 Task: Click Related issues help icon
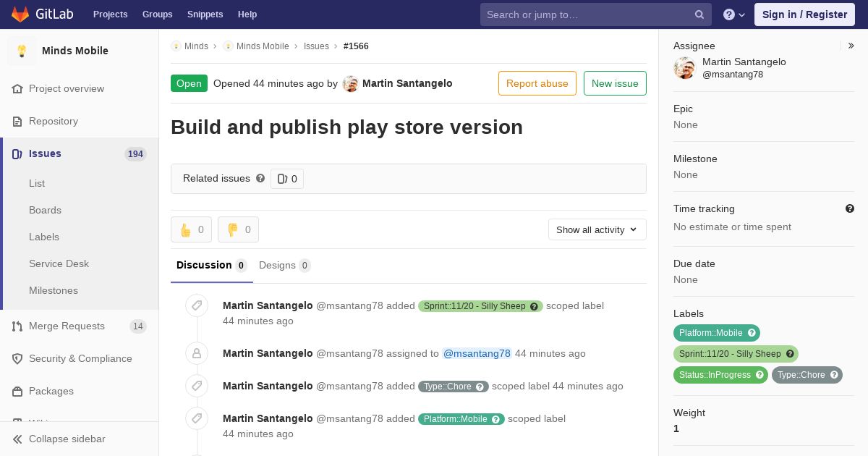click(260, 178)
